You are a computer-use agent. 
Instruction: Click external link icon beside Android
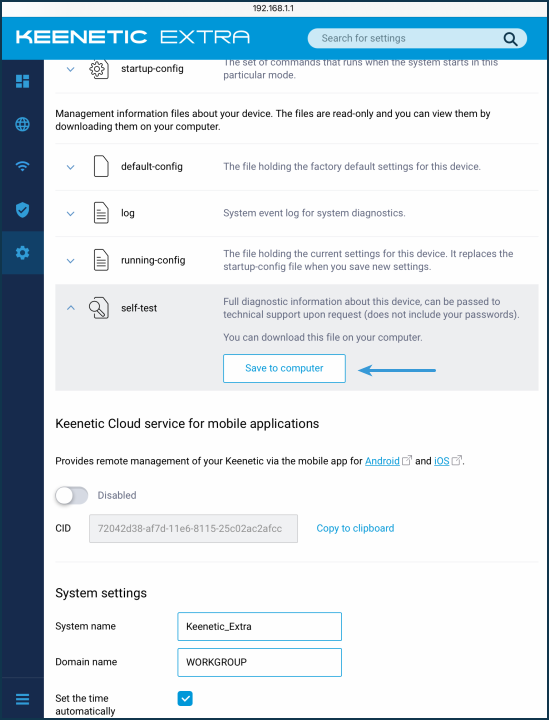(x=407, y=460)
